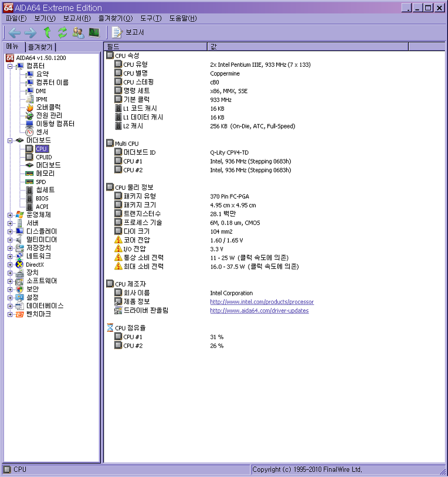Select the 장치 tree item
The image size is (448, 477).
click(33, 272)
